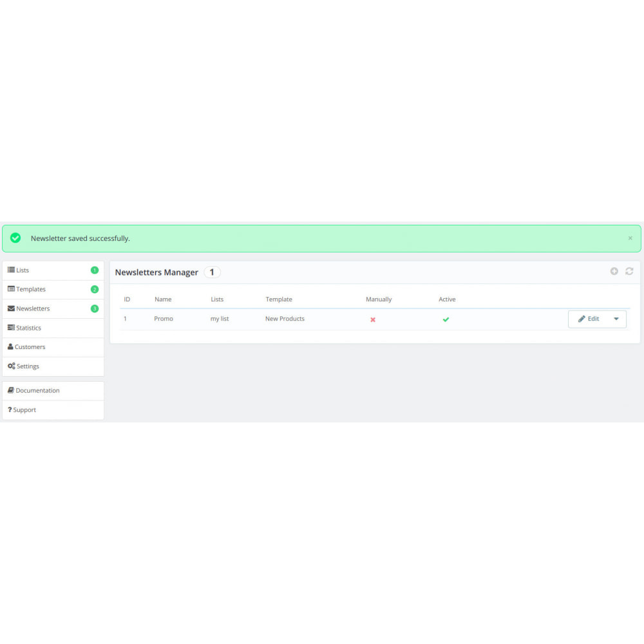The width and height of the screenshot is (644, 644).
Task: Toggle the Manually red cross for Promo
Action: 373,319
